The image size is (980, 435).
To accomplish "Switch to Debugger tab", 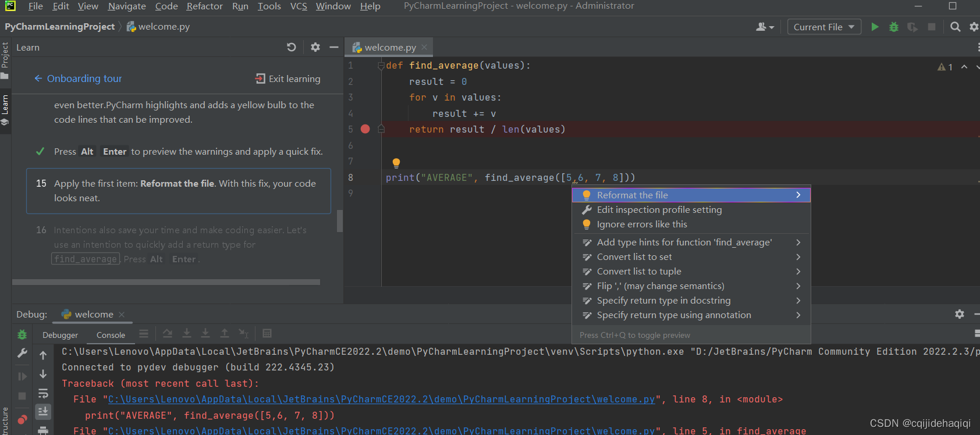I will (60, 335).
